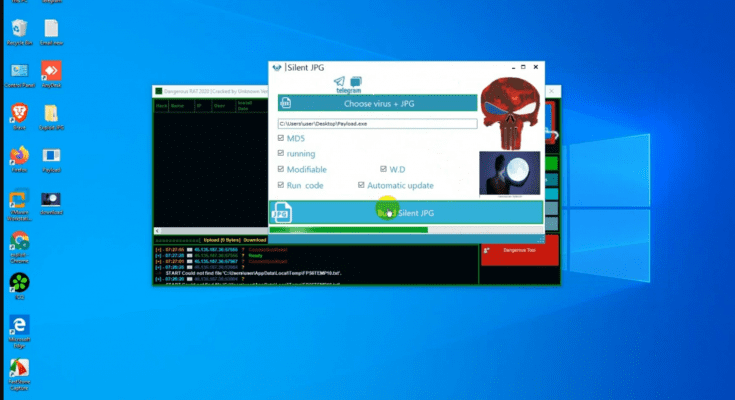The height and width of the screenshot is (400, 735).
Task: Click the file icon beside Choose virus + JPG
Action: click(x=285, y=103)
